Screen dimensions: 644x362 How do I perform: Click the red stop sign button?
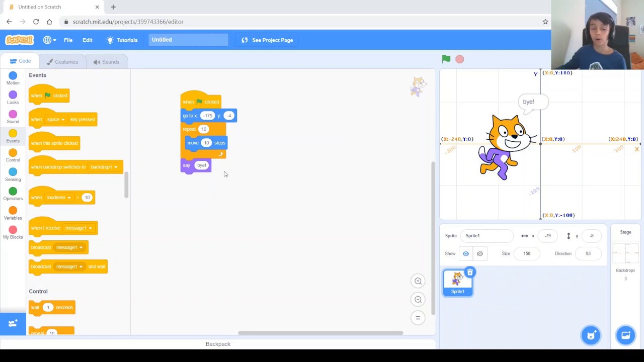coord(459,59)
